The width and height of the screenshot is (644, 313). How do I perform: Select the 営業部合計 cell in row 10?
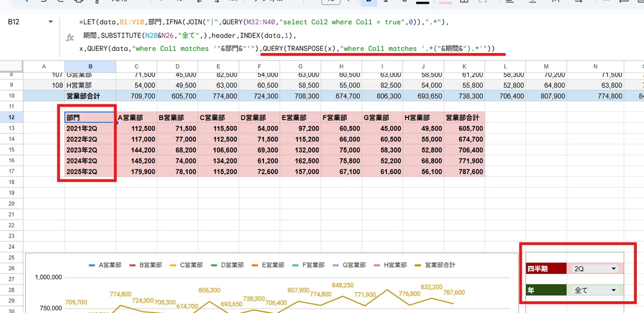pos(90,96)
